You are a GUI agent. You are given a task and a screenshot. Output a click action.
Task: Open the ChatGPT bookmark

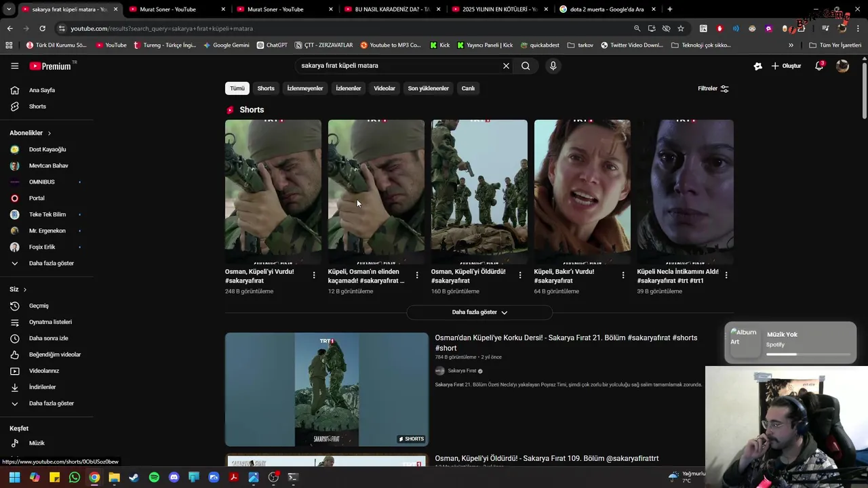coord(272,45)
